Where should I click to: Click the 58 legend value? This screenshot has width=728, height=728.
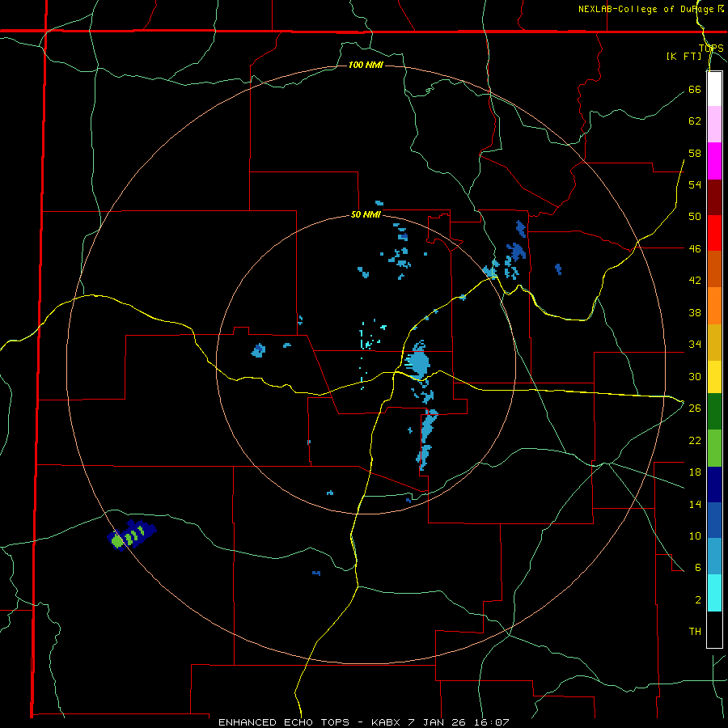(x=695, y=153)
